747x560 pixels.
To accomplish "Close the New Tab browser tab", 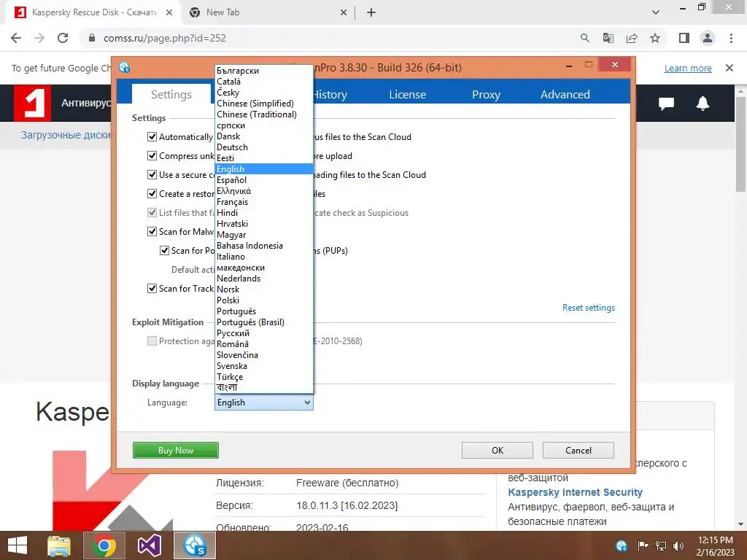I will [344, 13].
